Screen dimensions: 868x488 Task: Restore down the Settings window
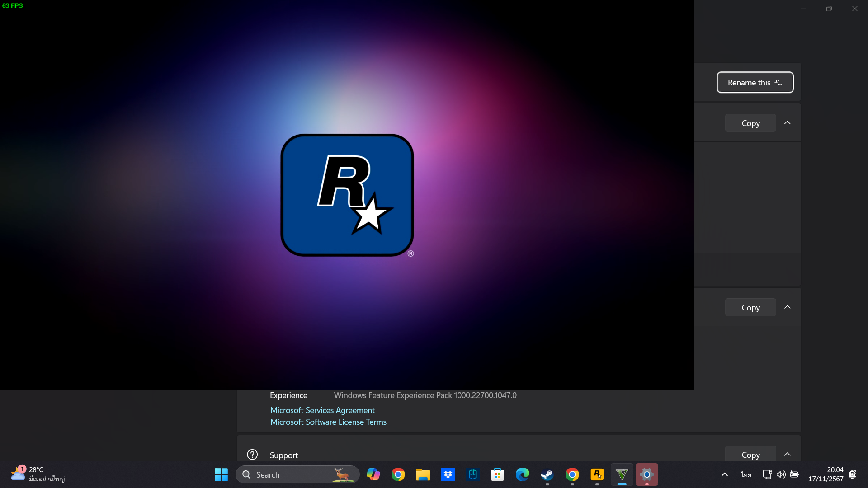(829, 9)
